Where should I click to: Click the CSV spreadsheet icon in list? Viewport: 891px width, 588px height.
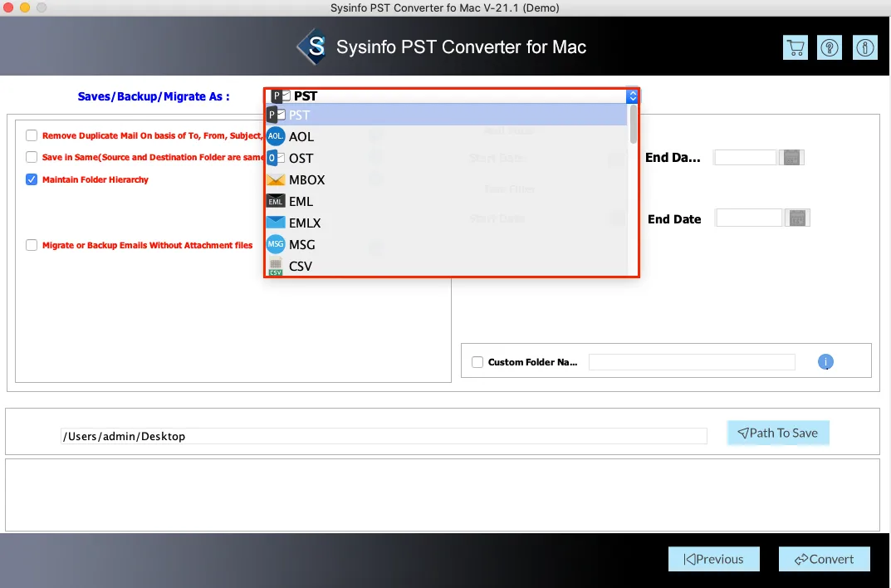(x=276, y=266)
